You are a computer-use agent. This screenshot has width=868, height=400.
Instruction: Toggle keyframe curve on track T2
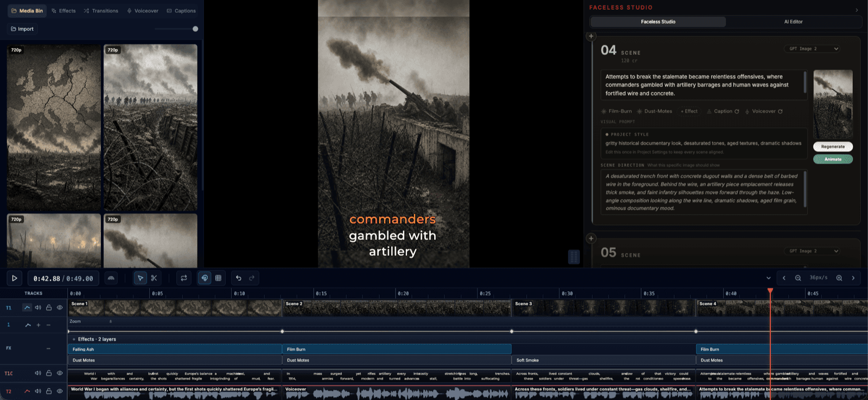tap(27, 391)
